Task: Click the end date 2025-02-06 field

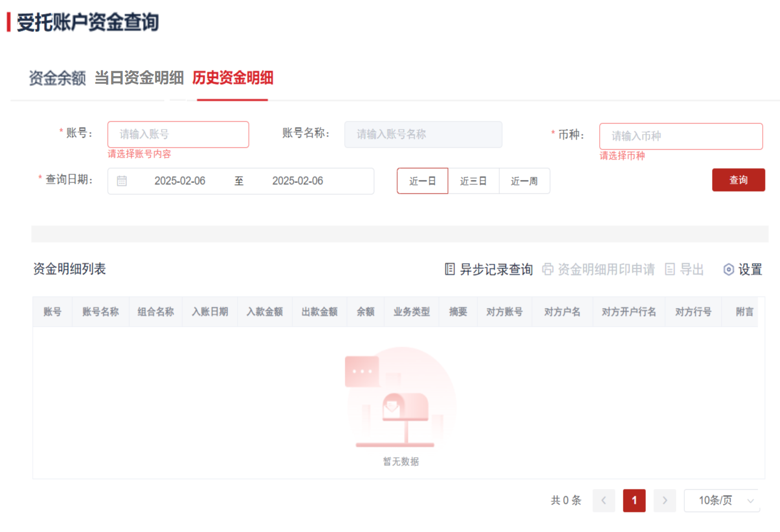Action: pyautogui.click(x=298, y=181)
